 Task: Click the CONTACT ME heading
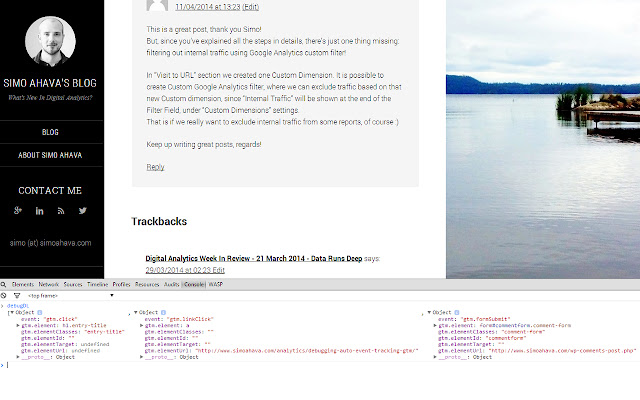[50, 191]
